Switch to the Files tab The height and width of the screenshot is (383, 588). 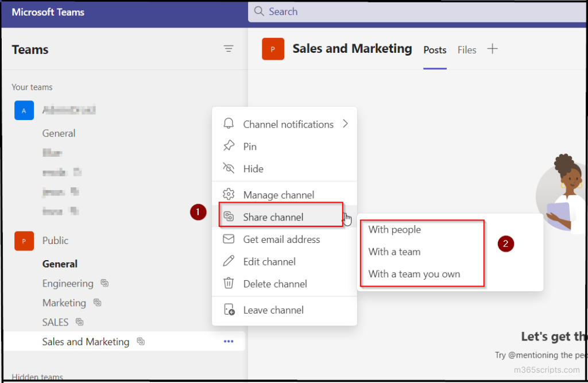click(x=467, y=50)
